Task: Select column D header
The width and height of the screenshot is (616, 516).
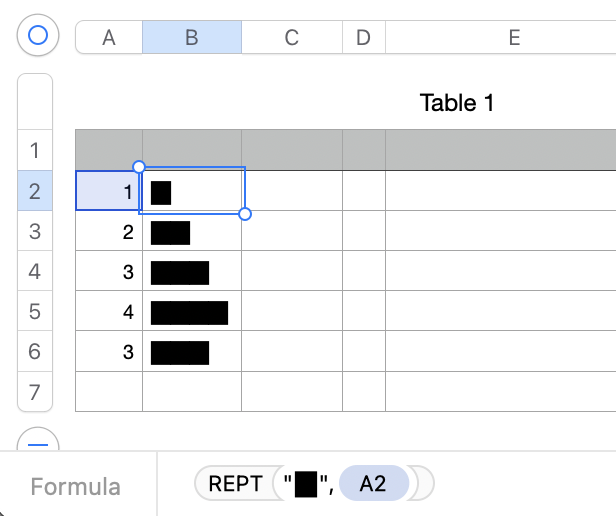Action: [x=363, y=38]
